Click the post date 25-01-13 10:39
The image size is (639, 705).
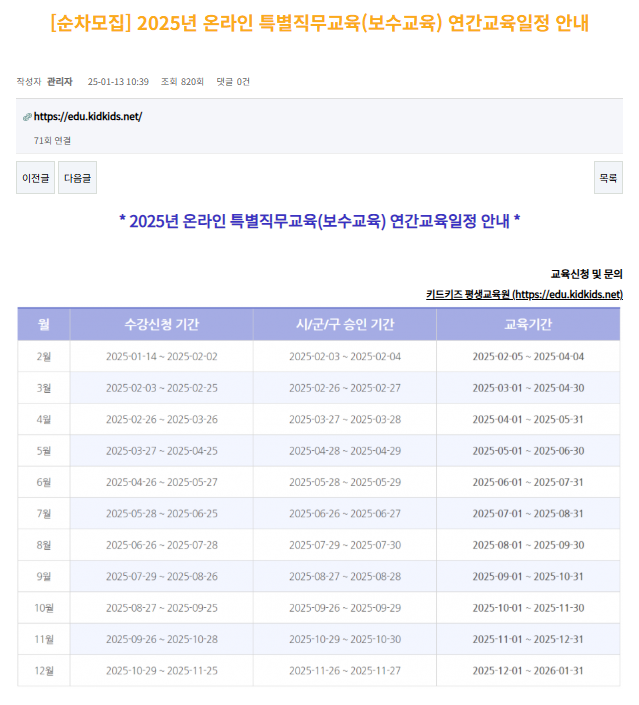pyautogui.click(x=118, y=82)
